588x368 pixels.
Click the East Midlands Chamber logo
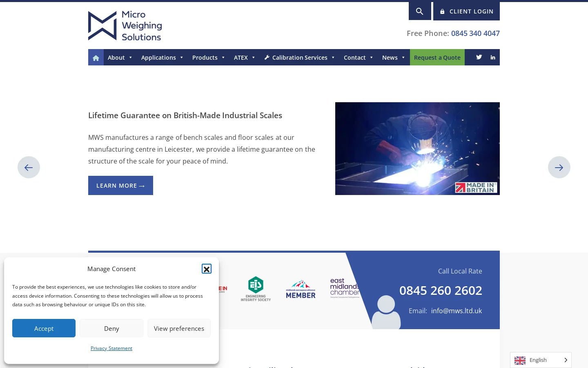[x=345, y=288]
